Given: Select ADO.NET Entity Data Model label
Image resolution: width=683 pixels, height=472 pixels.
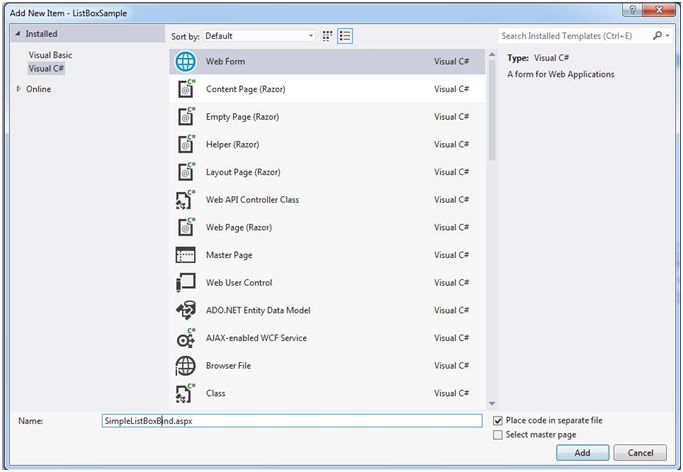Looking at the screenshot, I should click(x=258, y=310).
